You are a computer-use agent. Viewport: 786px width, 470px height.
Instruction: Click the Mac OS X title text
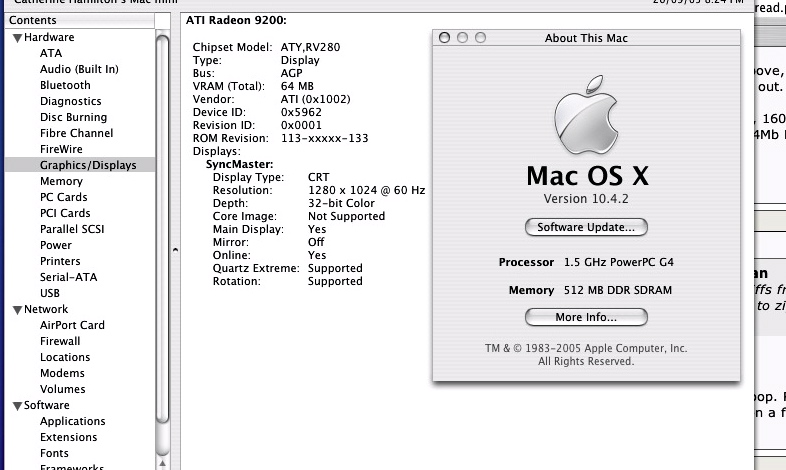pos(587,176)
